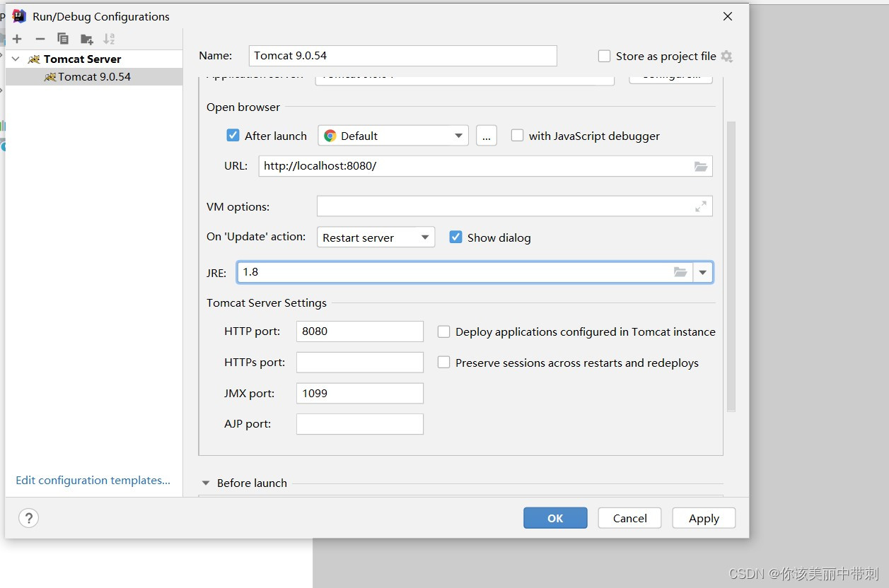
Task: Create new folder for configurations
Action: (86, 39)
